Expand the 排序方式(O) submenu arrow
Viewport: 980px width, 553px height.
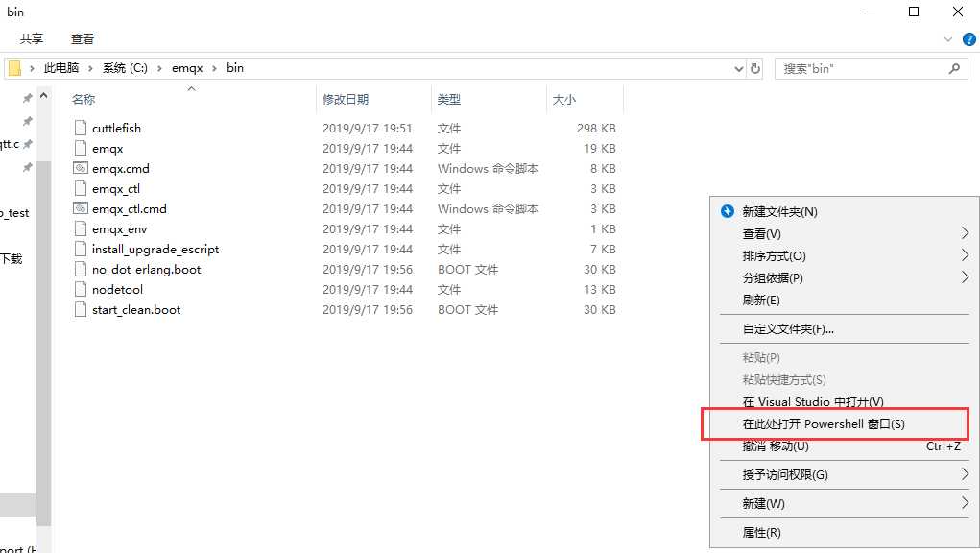coord(965,255)
